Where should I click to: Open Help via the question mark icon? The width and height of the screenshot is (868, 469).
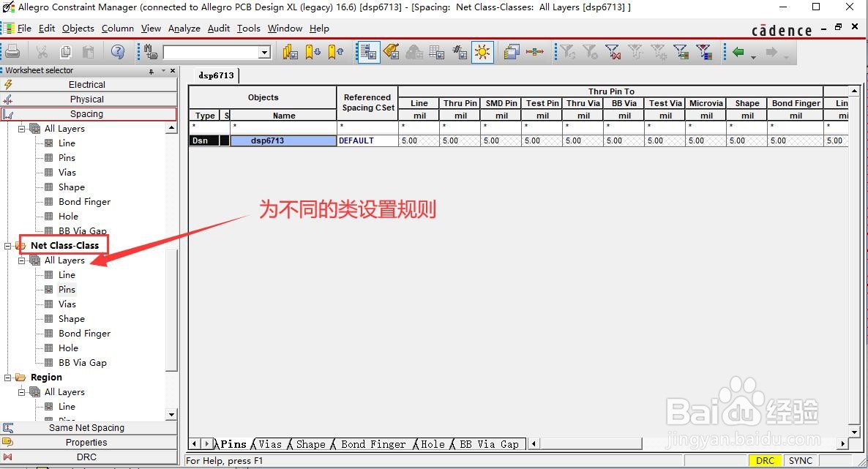pyautogui.click(x=117, y=52)
